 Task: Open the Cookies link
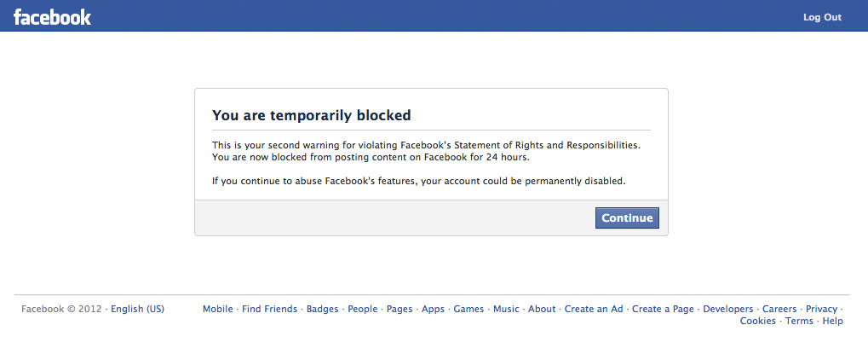[x=758, y=322]
